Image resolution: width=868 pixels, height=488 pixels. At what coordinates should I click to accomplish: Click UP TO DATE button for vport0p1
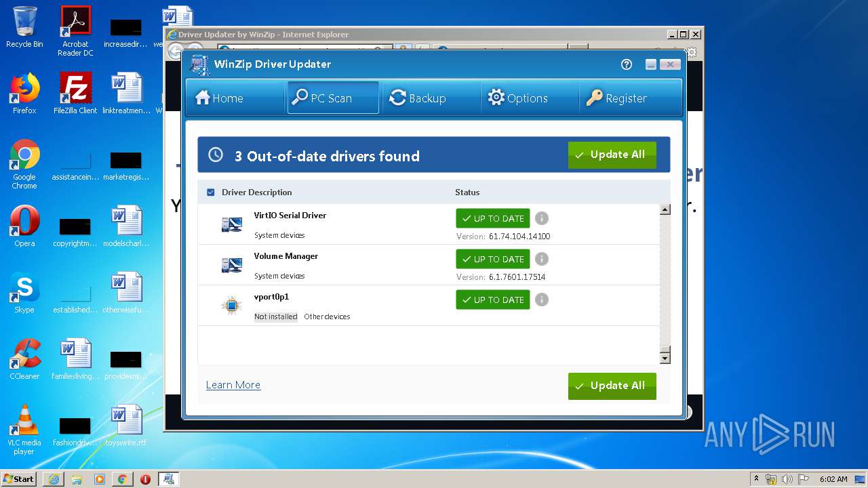pos(493,300)
